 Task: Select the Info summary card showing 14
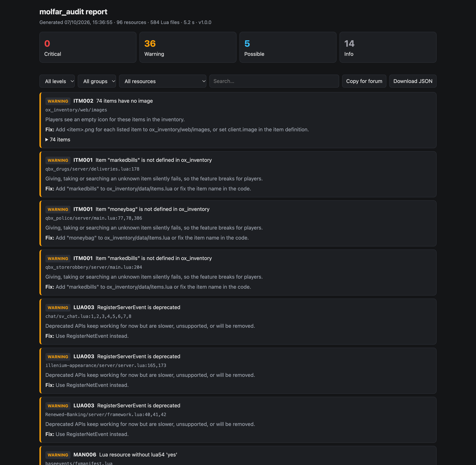[x=388, y=47]
